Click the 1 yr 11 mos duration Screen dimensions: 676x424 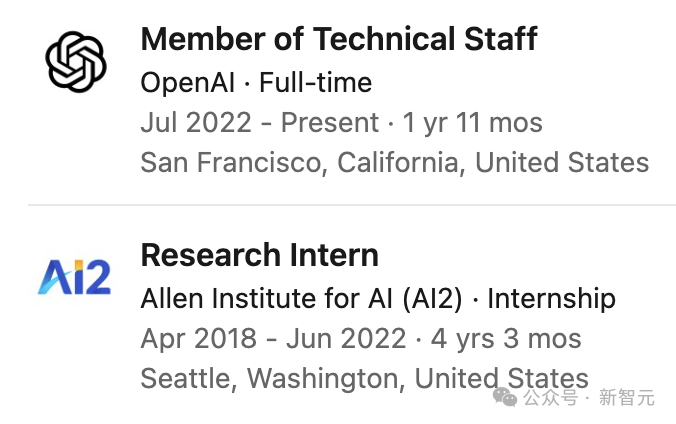click(x=472, y=122)
